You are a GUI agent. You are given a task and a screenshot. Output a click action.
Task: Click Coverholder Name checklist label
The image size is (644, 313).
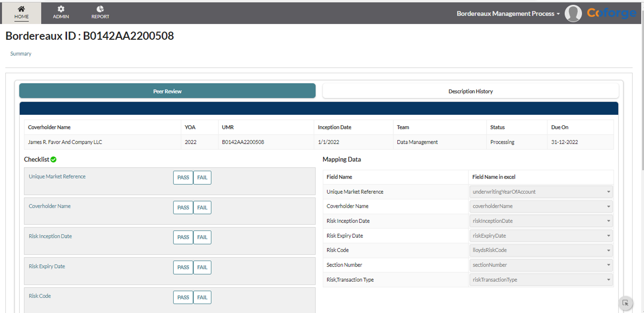49,206
